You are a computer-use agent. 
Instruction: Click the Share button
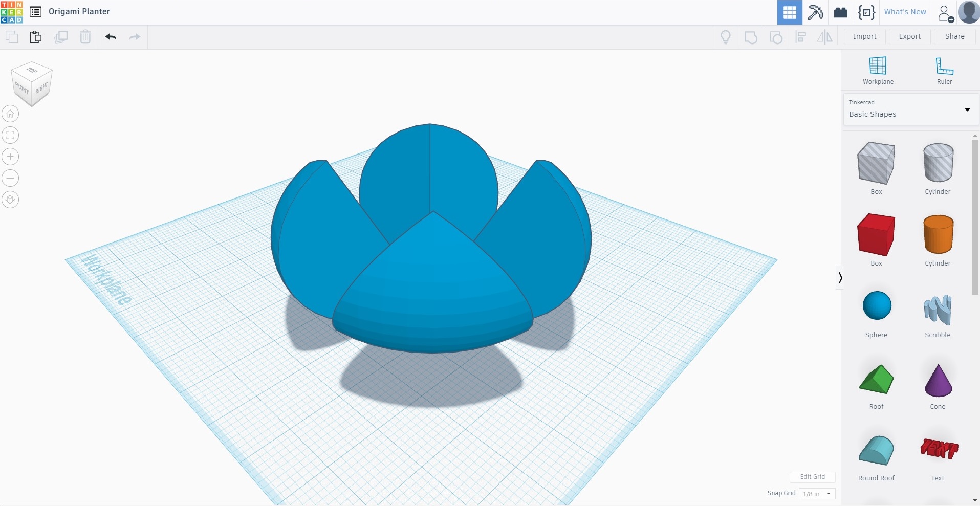(955, 37)
